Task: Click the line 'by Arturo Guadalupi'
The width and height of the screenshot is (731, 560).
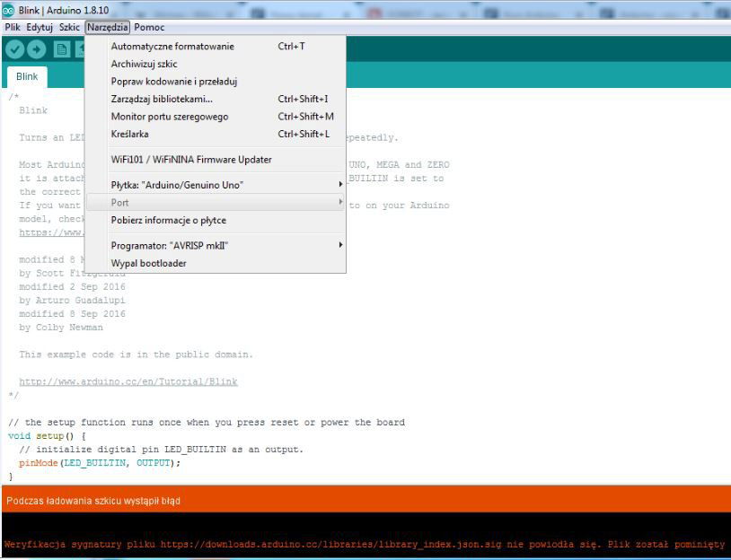Action: click(72, 301)
